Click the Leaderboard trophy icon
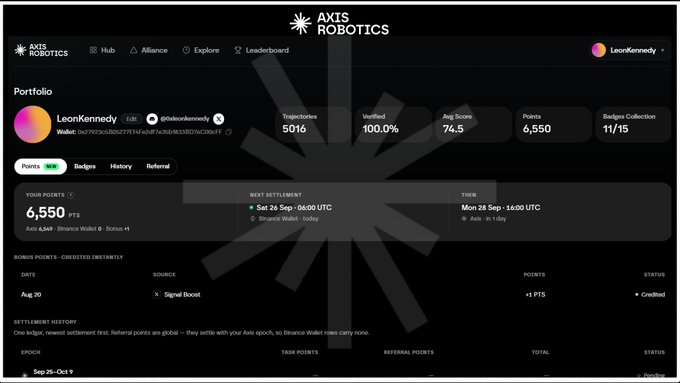The width and height of the screenshot is (680, 383). pyautogui.click(x=238, y=50)
